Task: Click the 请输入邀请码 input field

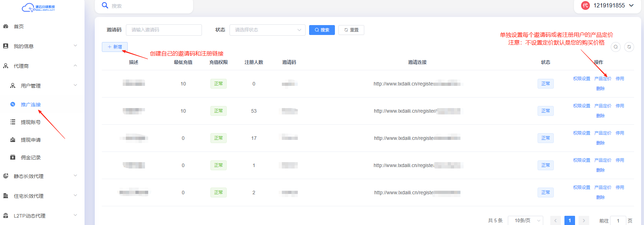Action: pos(164,30)
